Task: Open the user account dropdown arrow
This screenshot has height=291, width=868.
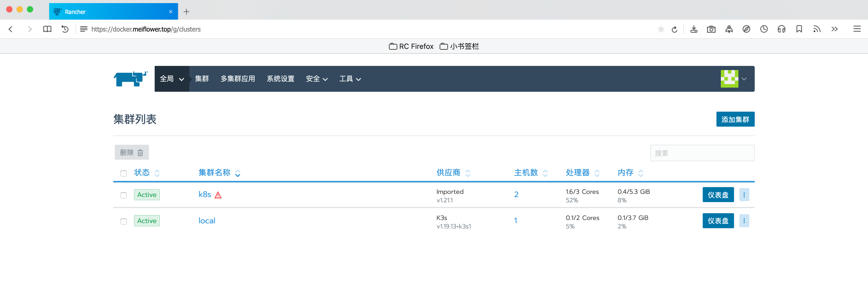Action: (744, 79)
